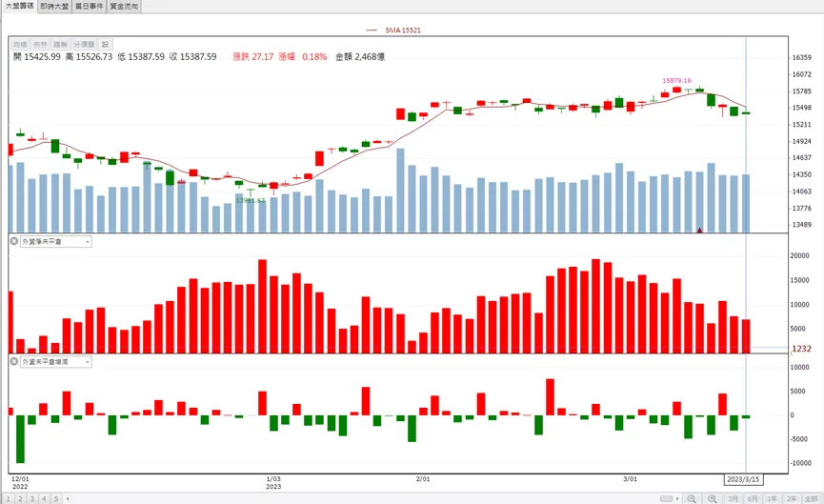This screenshot has height=504, width=824.
Task: Click the 1232 current value label
Action: pos(801,349)
